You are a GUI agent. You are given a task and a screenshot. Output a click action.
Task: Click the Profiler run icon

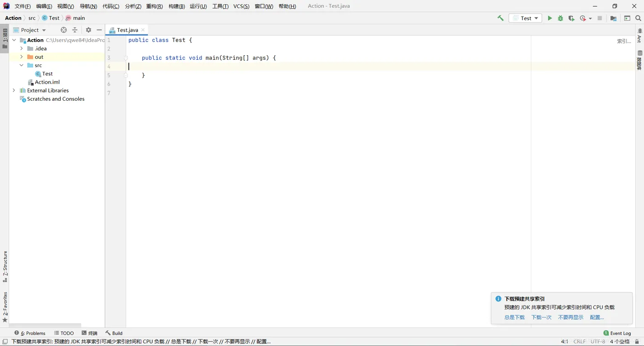(x=583, y=18)
